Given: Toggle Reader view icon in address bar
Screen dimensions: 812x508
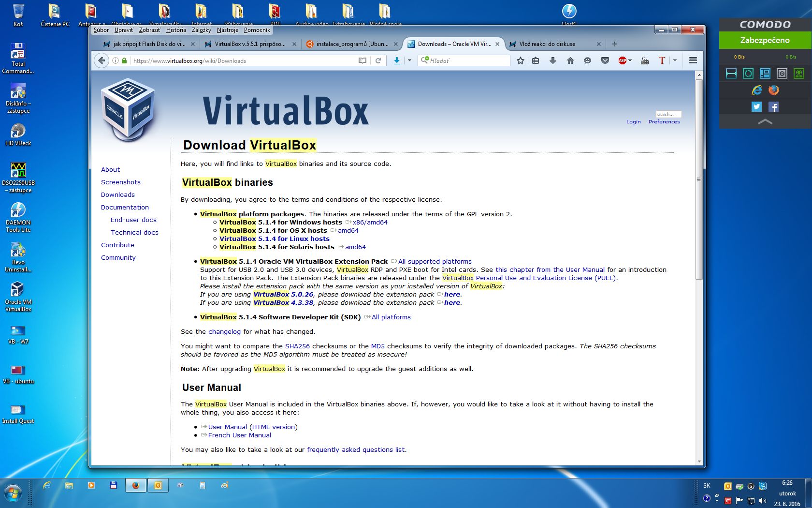Looking at the screenshot, I should (x=362, y=60).
